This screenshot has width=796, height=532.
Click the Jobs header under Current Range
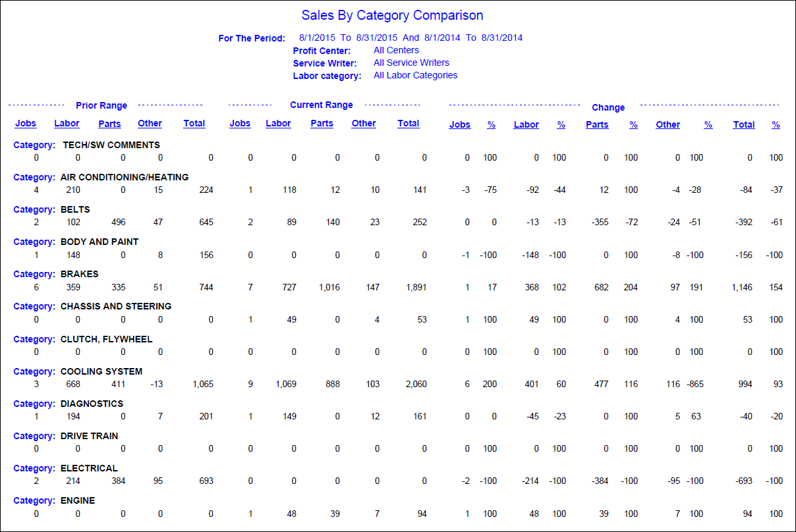point(240,123)
